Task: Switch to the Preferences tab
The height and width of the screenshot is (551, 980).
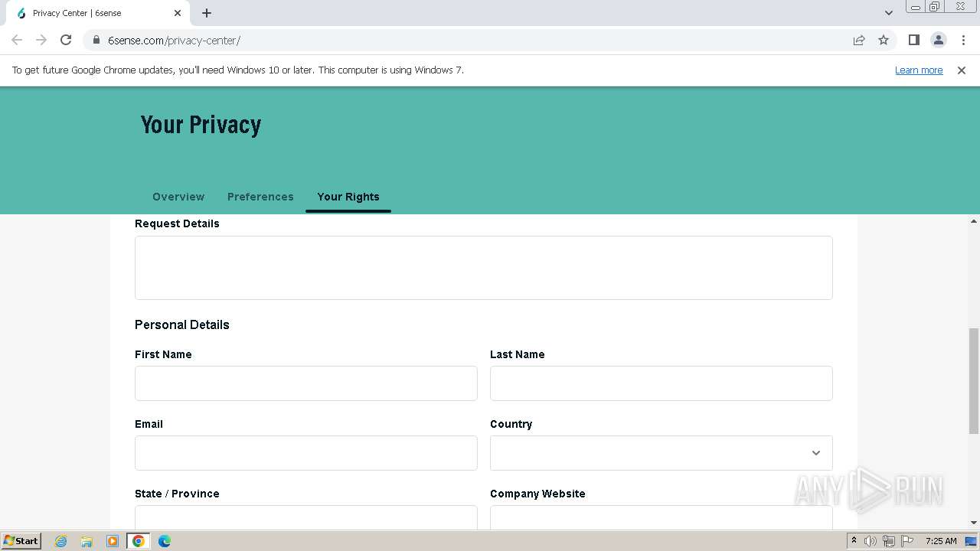Action: pos(260,197)
